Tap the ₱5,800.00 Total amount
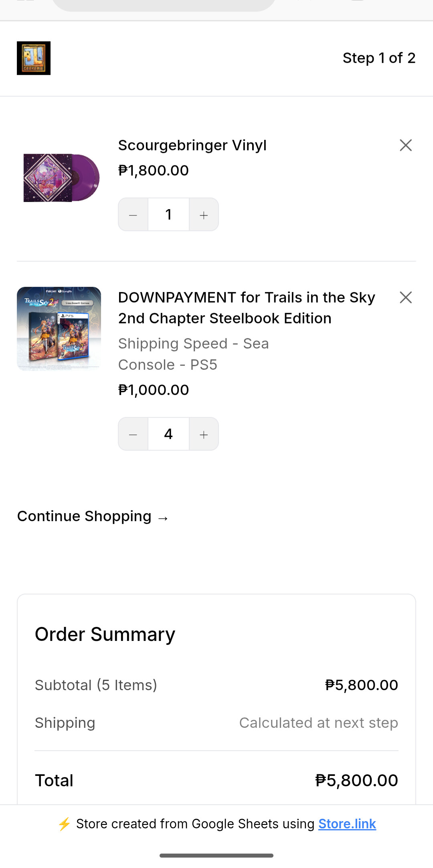The image size is (433, 868). (x=356, y=780)
